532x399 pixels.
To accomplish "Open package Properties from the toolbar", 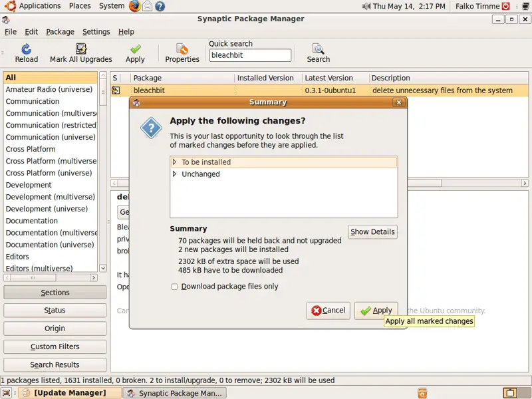I will (182, 49).
